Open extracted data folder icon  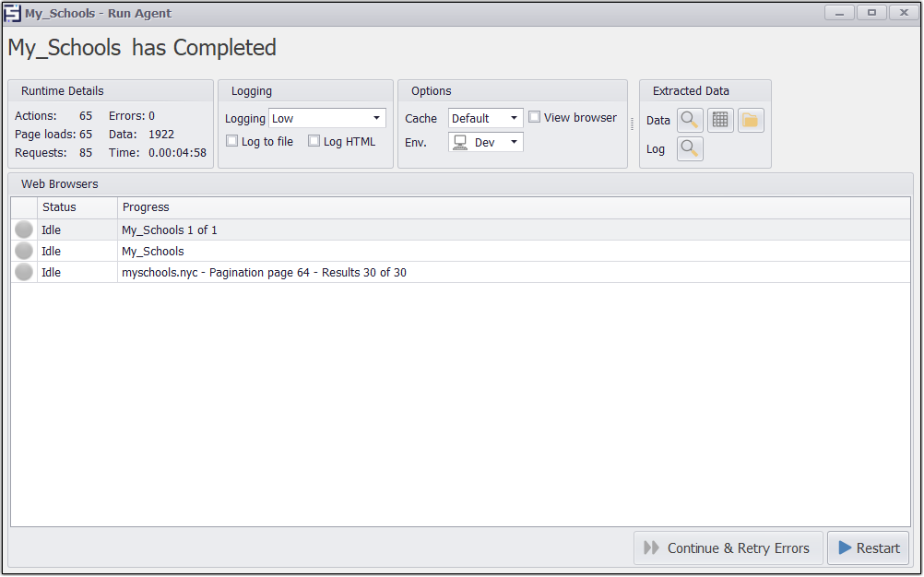751,121
